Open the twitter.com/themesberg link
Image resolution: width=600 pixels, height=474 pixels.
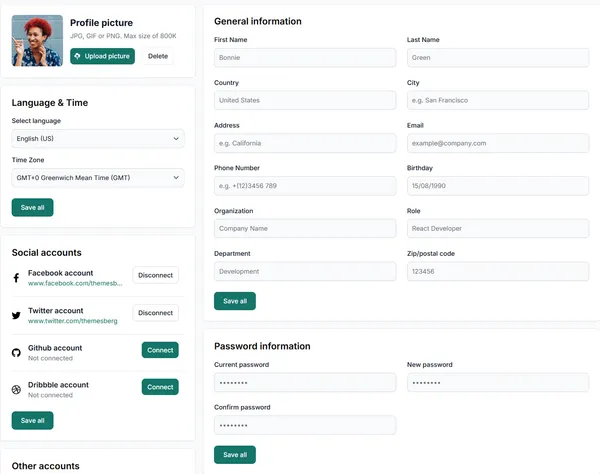coord(73,321)
